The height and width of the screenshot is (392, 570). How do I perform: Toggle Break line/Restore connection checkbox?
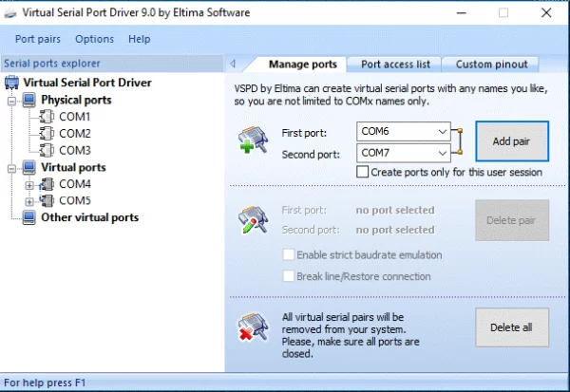pos(288,276)
